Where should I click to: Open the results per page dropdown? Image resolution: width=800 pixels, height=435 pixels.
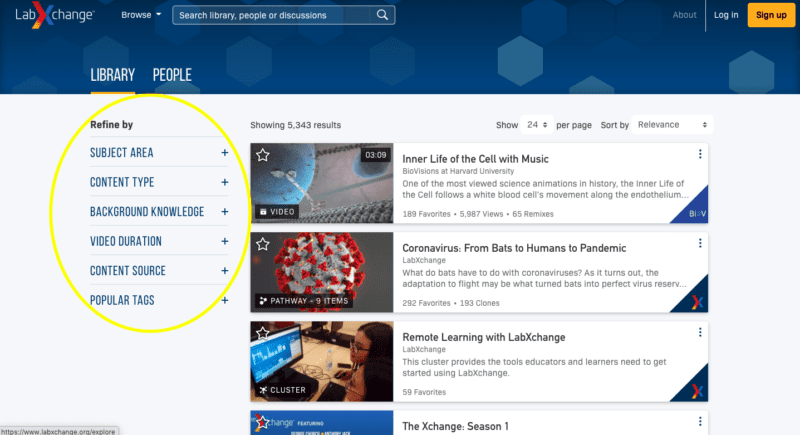pyautogui.click(x=537, y=125)
